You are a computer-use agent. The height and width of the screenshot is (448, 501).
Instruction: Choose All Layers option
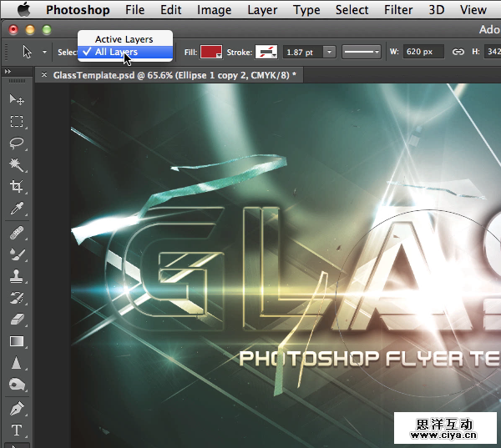click(x=125, y=52)
